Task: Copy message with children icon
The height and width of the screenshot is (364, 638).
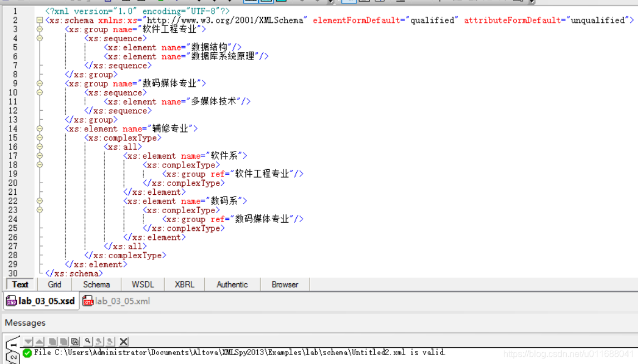Action: [64, 342]
